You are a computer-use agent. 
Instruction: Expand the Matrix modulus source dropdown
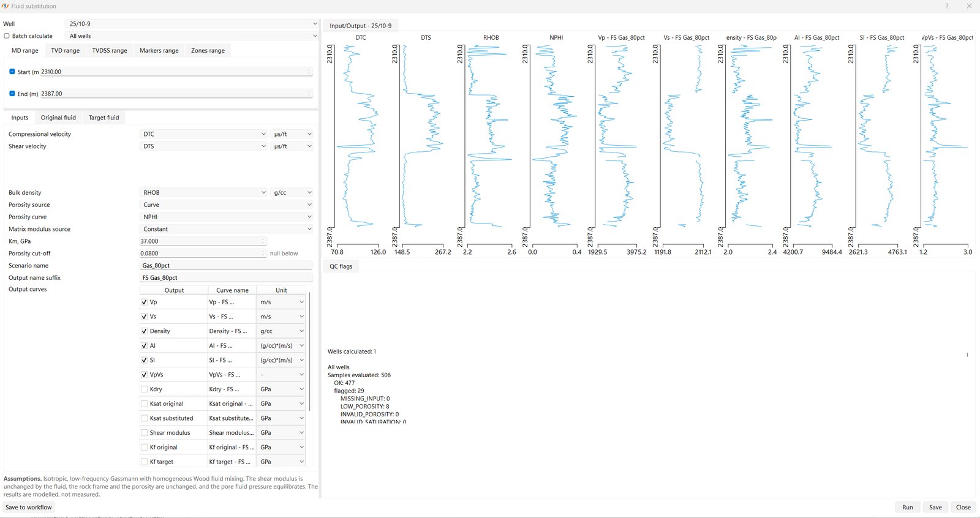coord(227,230)
